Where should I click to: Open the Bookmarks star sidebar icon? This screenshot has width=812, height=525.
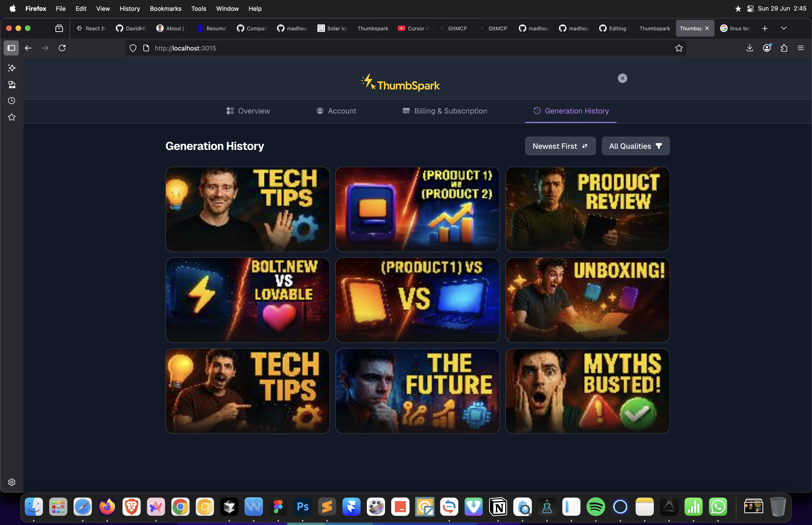(12, 117)
